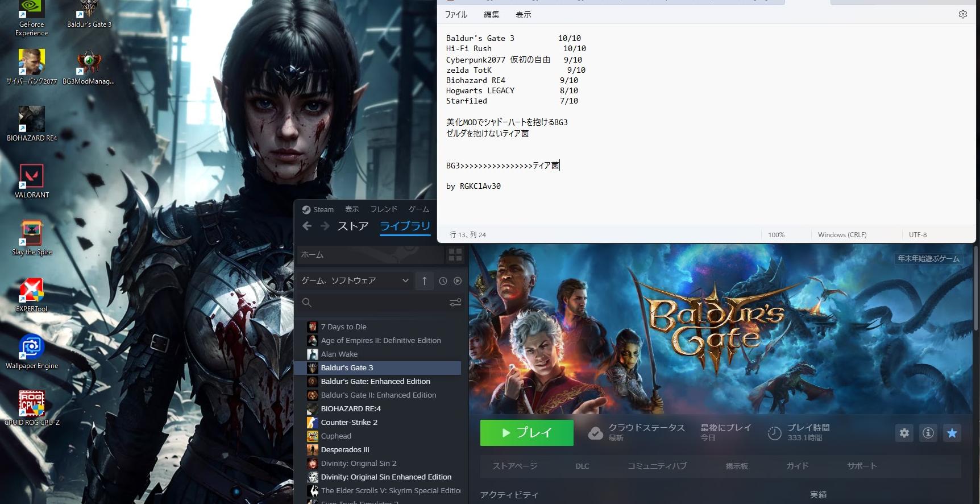
Task: Open the コミュニティハブ link
Action: click(x=657, y=466)
